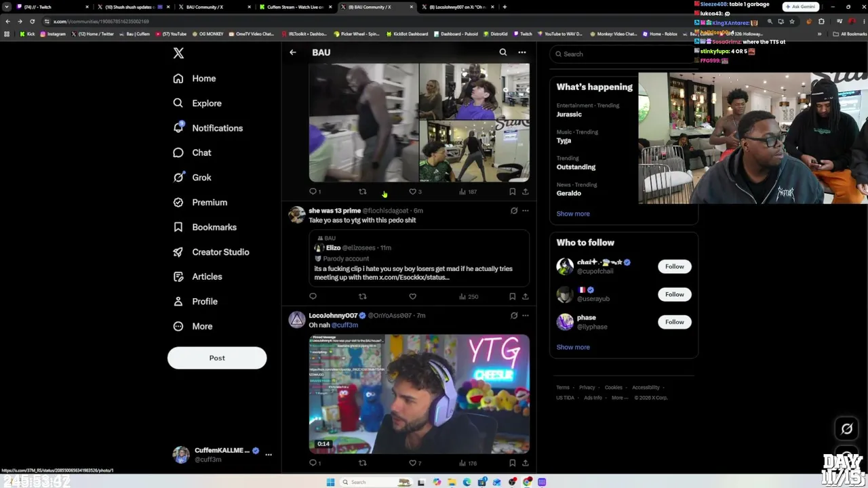The height and width of the screenshot is (488, 868).
Task: Share the flochisdagoat post
Action: [525, 296]
